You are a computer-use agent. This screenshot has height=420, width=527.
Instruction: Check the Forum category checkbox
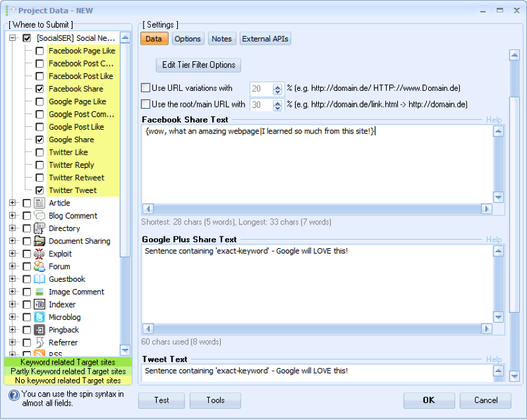[x=27, y=267]
